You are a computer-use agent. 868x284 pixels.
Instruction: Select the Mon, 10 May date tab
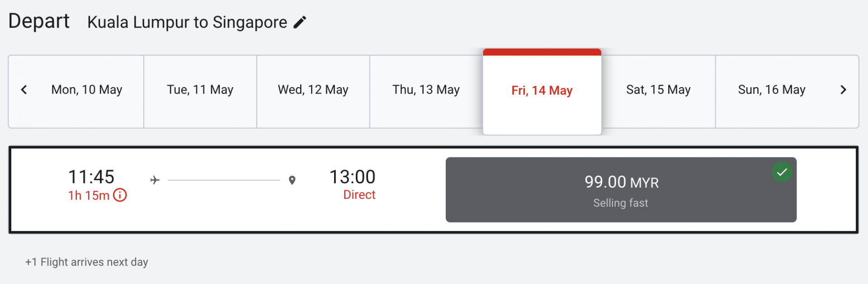86,90
